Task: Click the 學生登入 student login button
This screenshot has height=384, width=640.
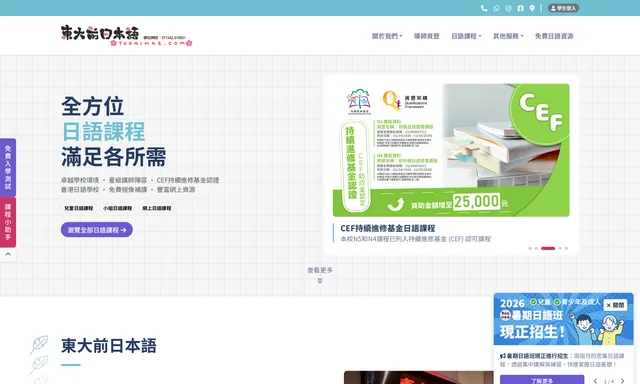Action: (563, 8)
